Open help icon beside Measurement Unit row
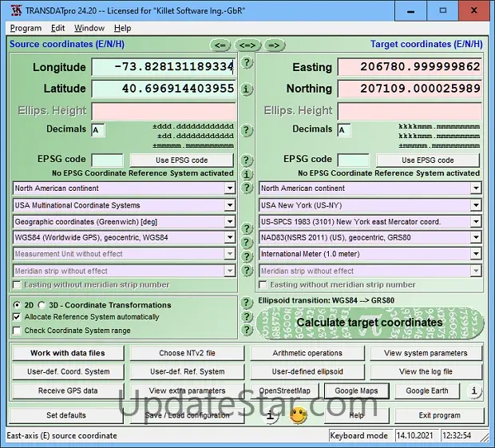 point(247,256)
